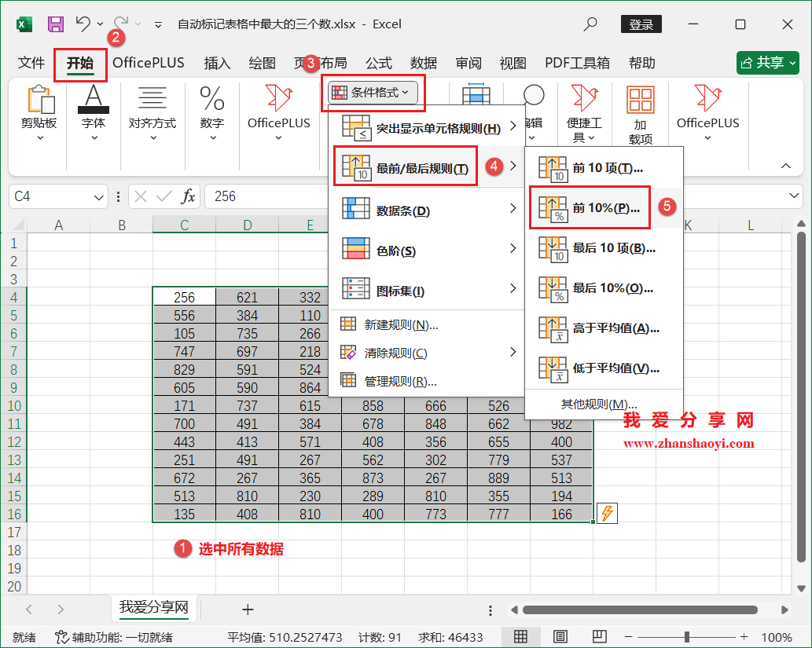Open the 便捷工具 dropdown
The height and width of the screenshot is (648, 812).
584,114
